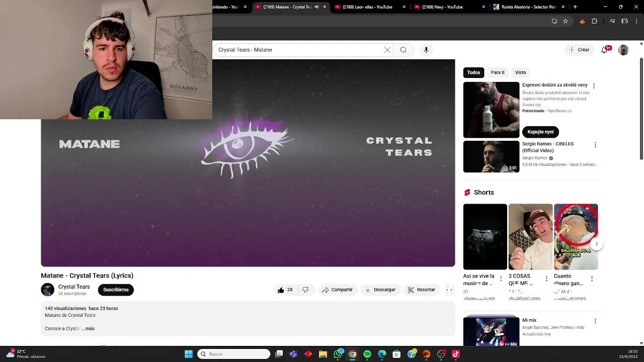644x362 pixels.
Task: Close the Matane - Crystal Tears tab
Action: point(325,7)
